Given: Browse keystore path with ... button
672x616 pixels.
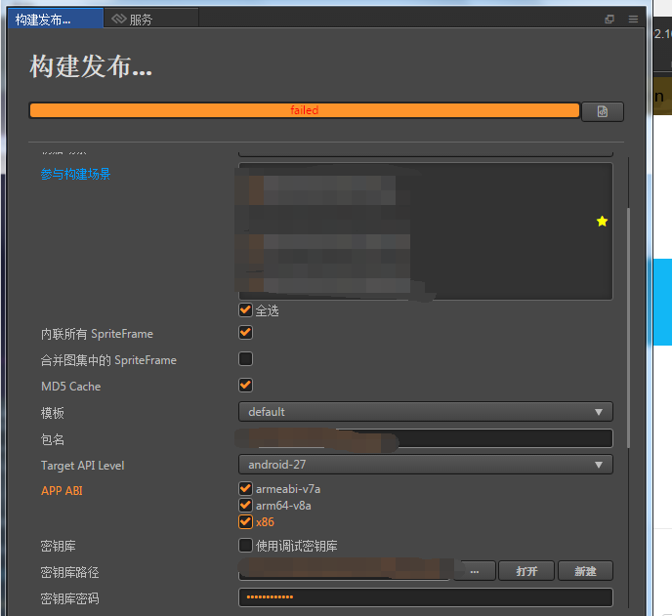Looking at the screenshot, I should (x=474, y=571).
